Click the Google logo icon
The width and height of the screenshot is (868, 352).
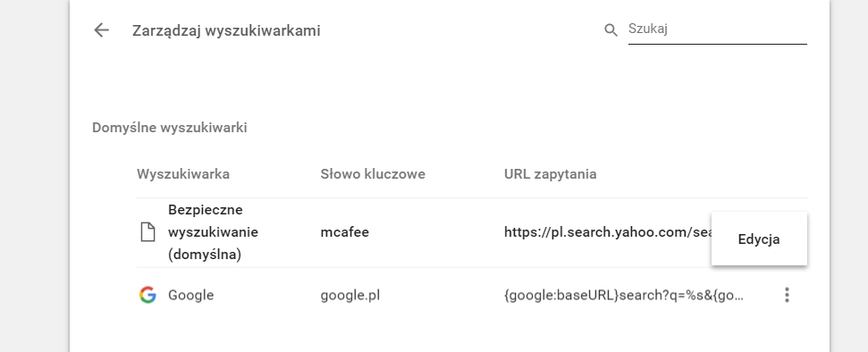click(x=147, y=295)
